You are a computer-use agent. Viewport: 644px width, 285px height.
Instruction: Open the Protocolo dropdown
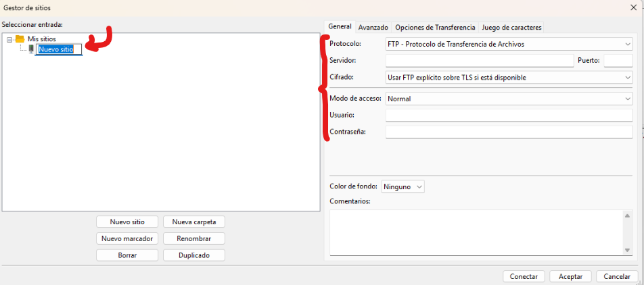[509, 45]
